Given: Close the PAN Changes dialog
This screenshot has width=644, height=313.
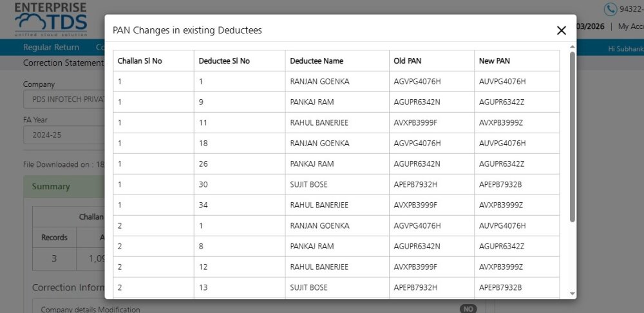Looking at the screenshot, I should [561, 30].
